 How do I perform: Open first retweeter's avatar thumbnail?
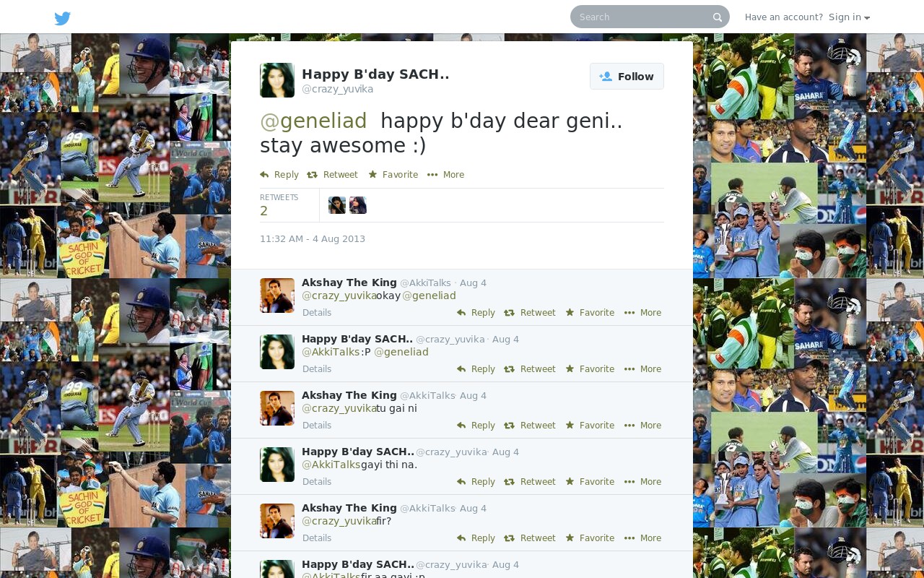pos(337,205)
